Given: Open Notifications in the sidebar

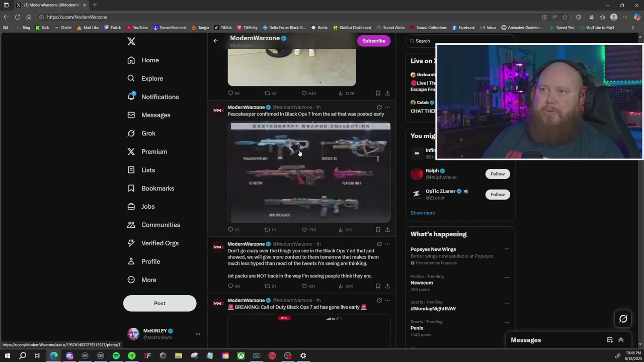Looking at the screenshot, I should (153, 97).
